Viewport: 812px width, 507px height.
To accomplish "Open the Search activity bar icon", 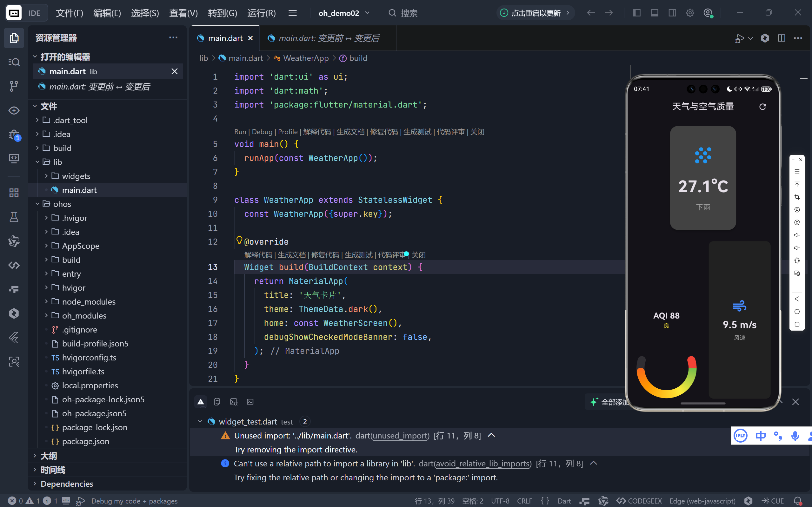I will [14, 62].
